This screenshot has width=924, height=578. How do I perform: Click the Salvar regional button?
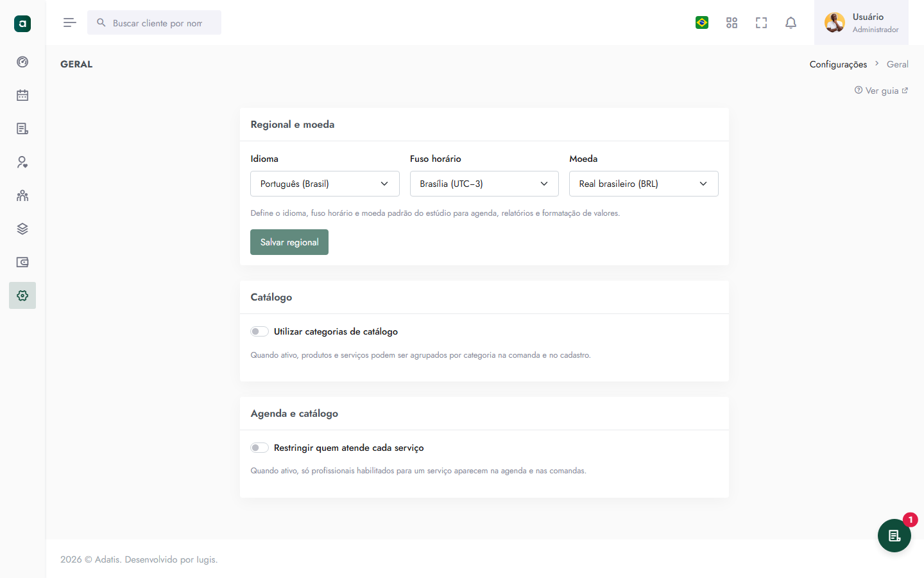click(x=289, y=242)
